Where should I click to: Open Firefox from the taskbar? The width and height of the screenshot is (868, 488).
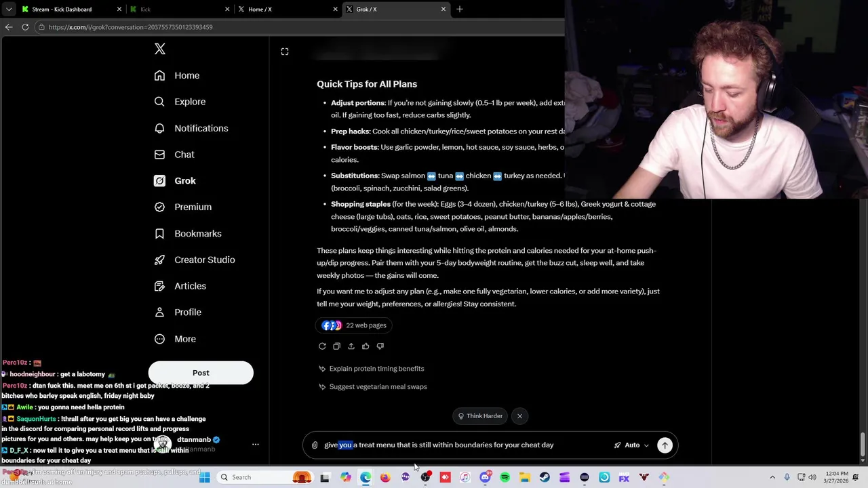385,477
